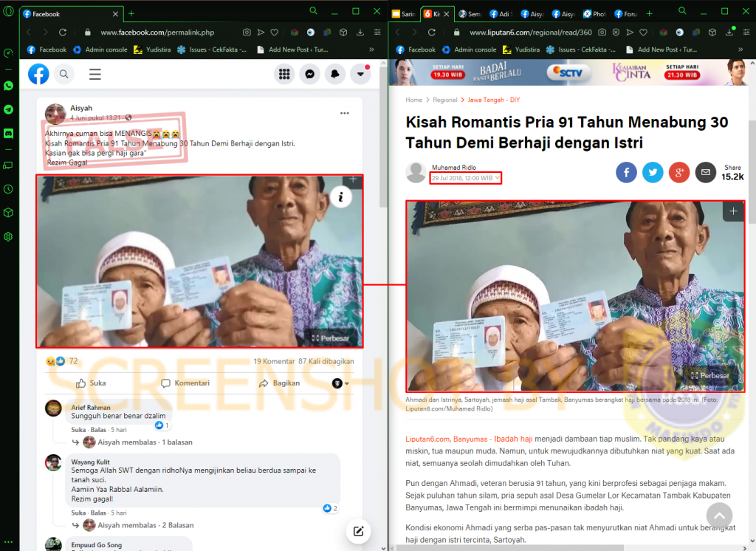Open downloads in the Liputan6 window

729,32
